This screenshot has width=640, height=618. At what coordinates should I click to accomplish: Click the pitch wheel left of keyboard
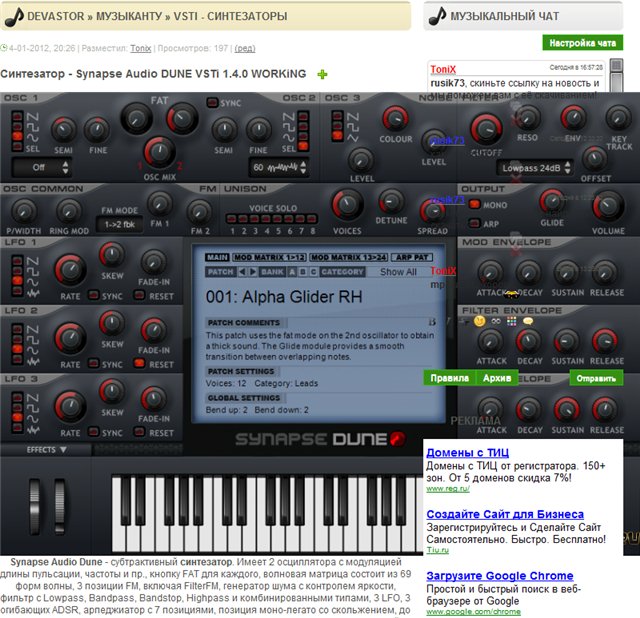click(40, 501)
